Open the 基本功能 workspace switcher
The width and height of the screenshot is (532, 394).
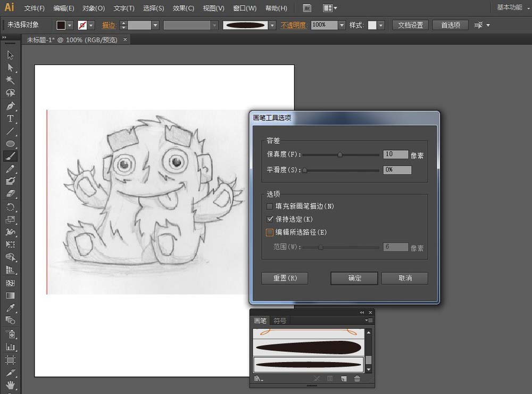(x=511, y=7)
